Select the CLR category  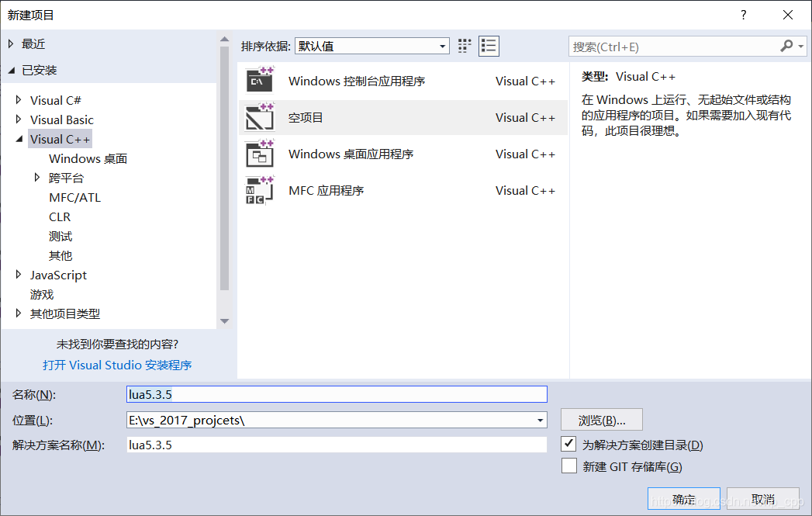point(60,216)
